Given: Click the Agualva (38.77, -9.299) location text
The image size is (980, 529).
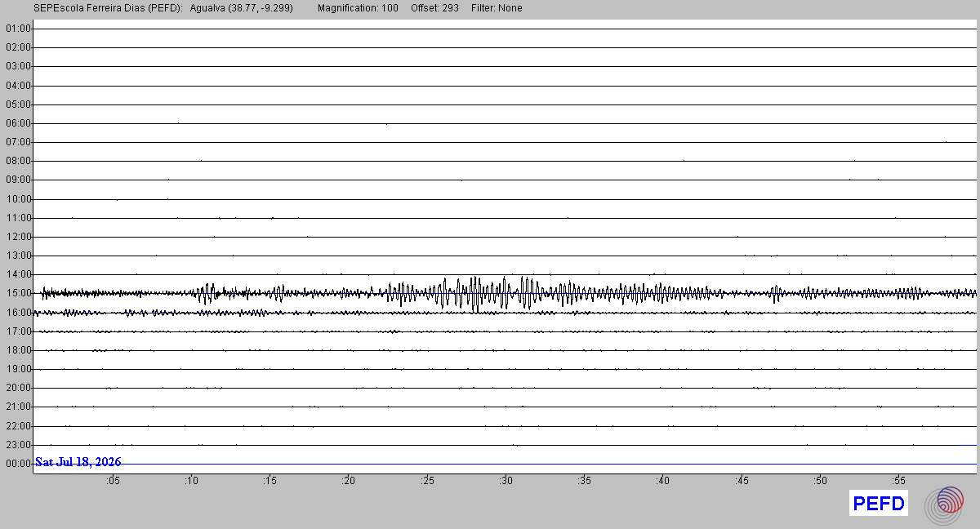Looking at the screenshot, I should point(241,8).
